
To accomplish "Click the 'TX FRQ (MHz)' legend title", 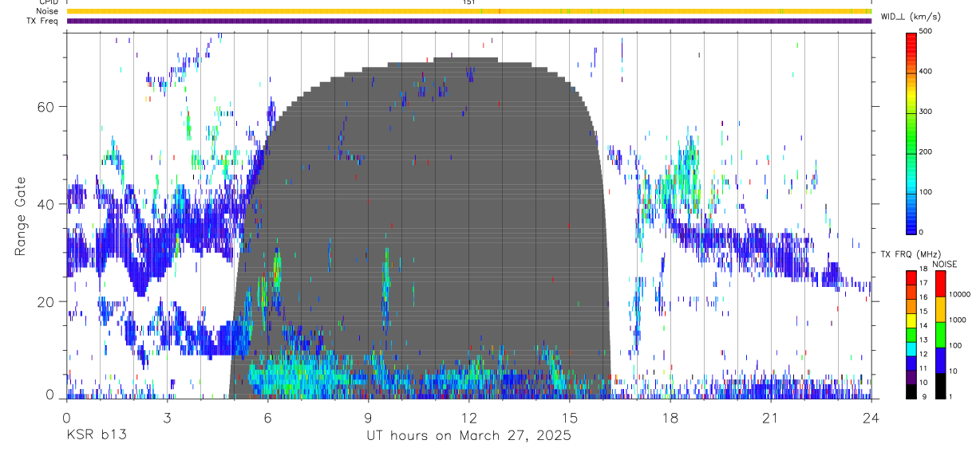I will tap(910, 254).
